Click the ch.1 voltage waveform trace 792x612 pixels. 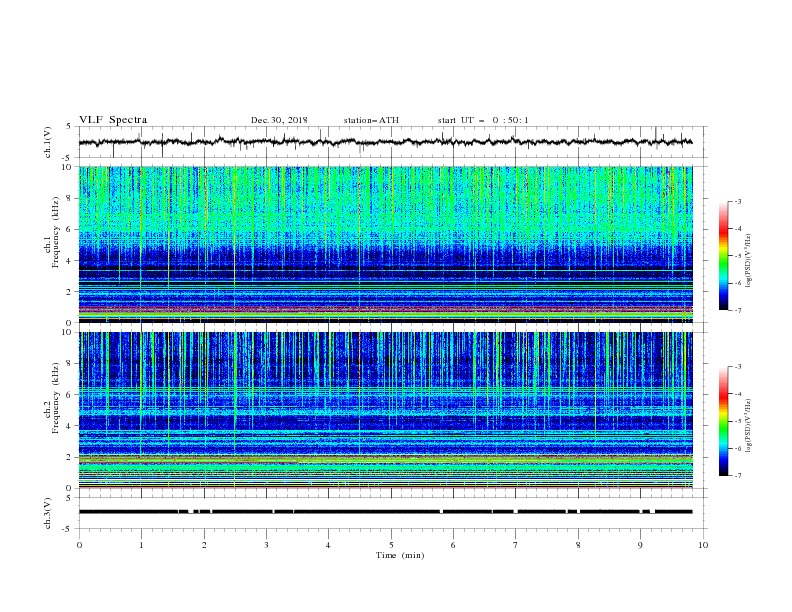(x=385, y=142)
